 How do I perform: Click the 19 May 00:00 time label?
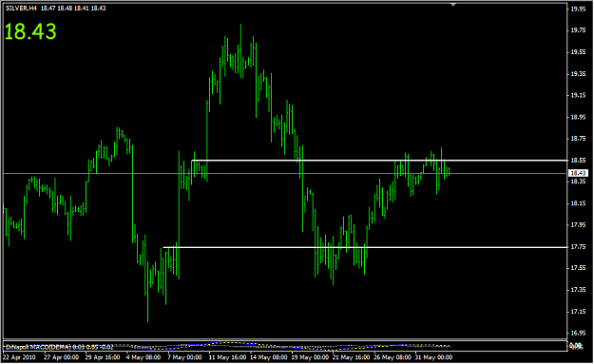click(x=309, y=357)
